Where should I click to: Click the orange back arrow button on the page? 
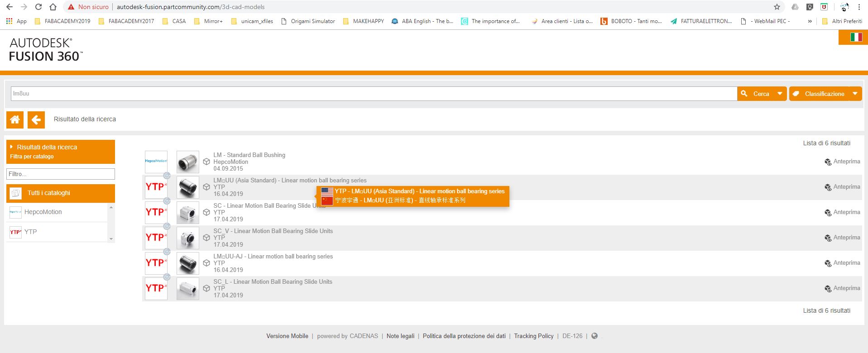(36, 119)
